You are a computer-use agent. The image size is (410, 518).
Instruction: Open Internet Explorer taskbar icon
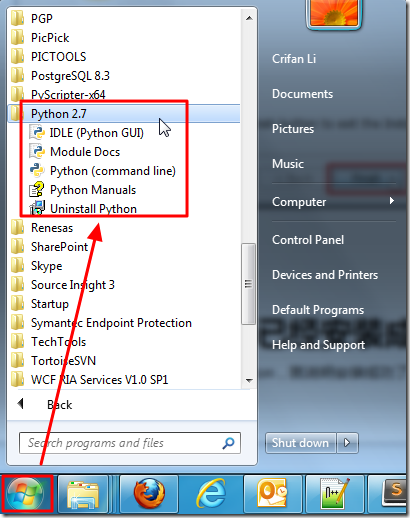pos(211,494)
